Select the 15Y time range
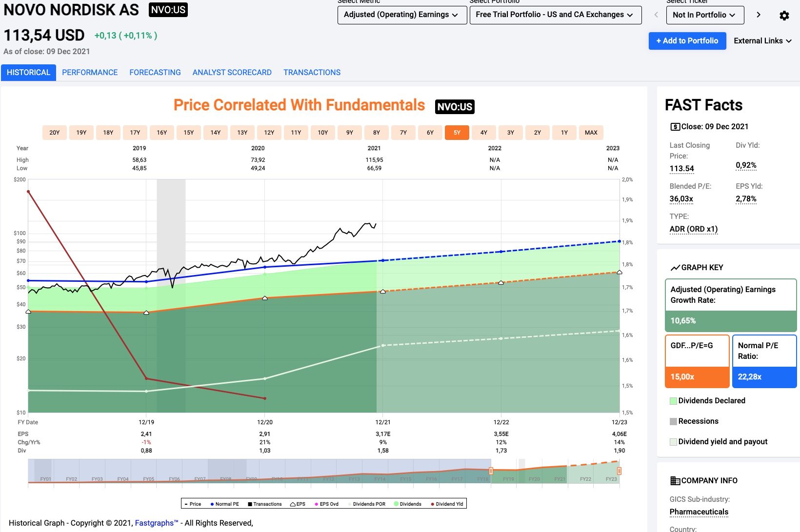The image size is (800, 532). click(189, 133)
